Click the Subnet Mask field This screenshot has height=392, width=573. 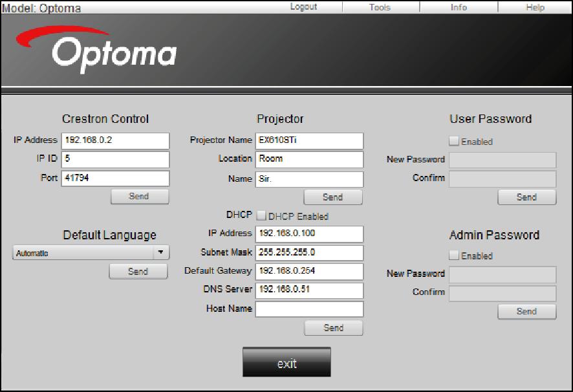click(310, 253)
